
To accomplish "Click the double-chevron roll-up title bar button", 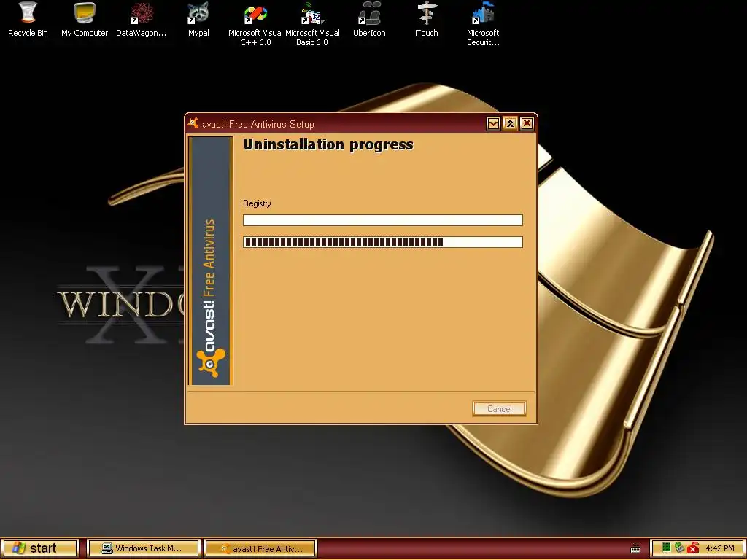I will (510, 124).
